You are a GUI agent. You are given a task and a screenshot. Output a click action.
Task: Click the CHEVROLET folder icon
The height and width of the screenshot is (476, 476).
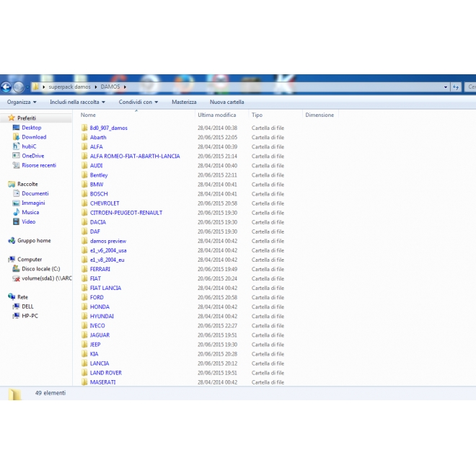(84, 203)
